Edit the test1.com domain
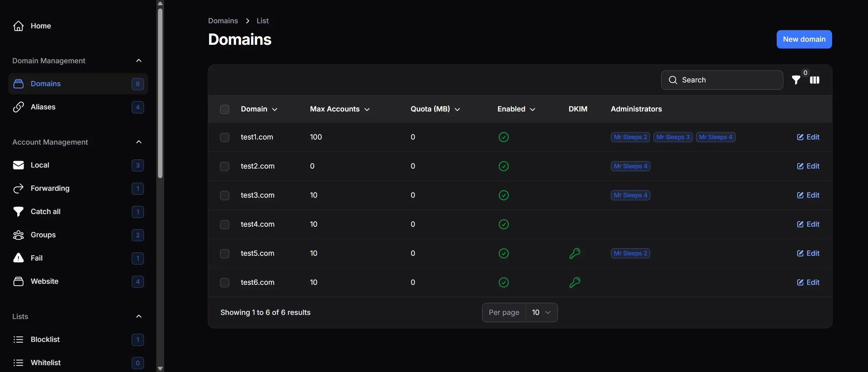 click(808, 137)
